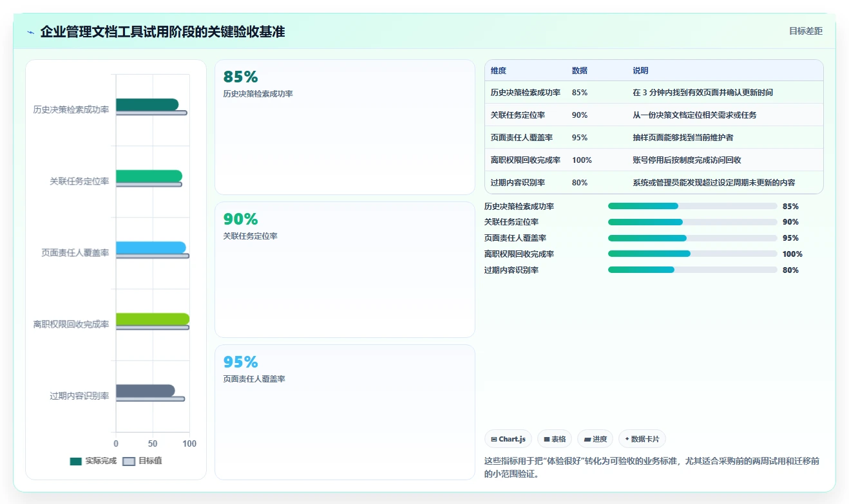Click the 80% value beside the progress bar
Screen dimensions: 849x504
[x=790, y=270]
